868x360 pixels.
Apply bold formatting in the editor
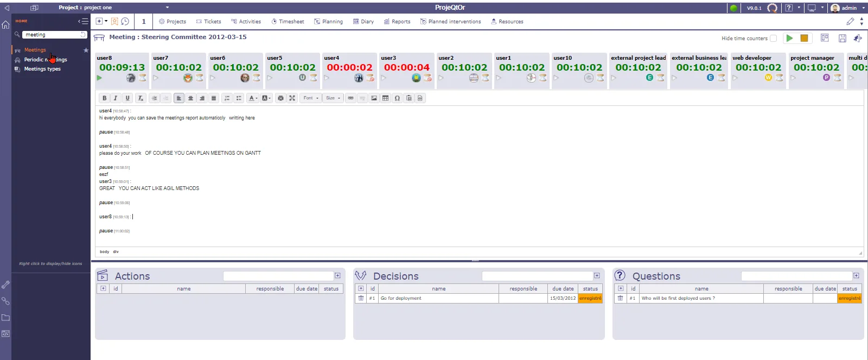coord(104,98)
